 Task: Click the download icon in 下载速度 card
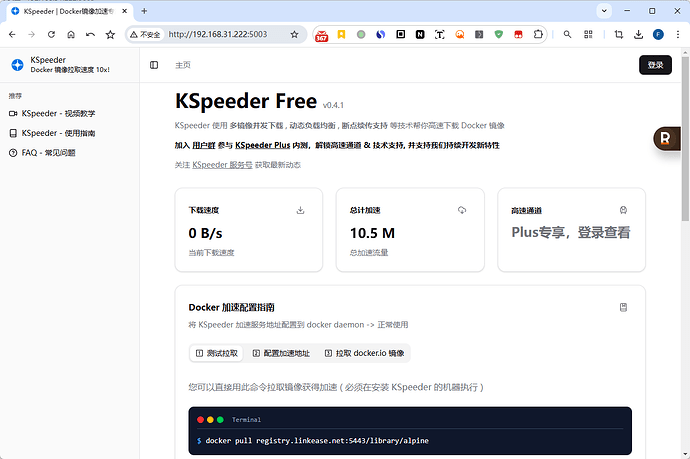pos(301,211)
